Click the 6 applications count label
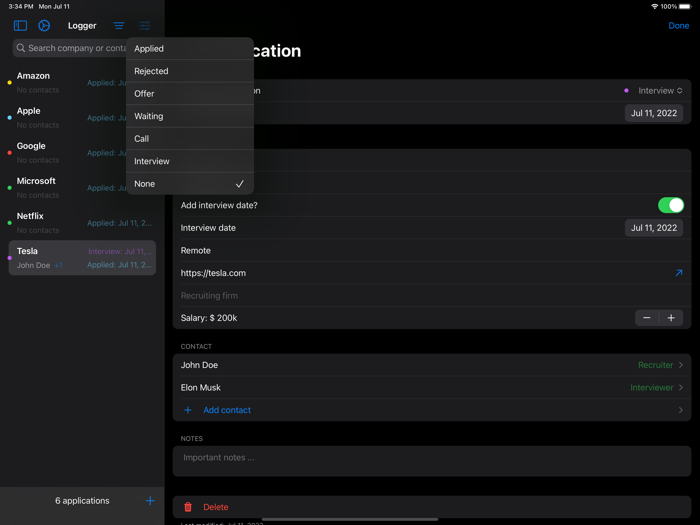This screenshot has height=525, width=700. click(82, 500)
